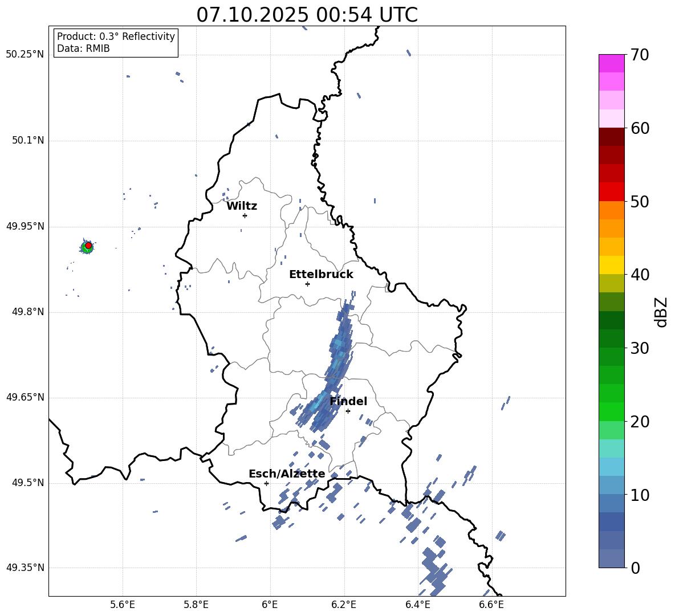Click the 5.6°E longitude label
The height and width of the screenshot is (616, 675).
(x=123, y=605)
